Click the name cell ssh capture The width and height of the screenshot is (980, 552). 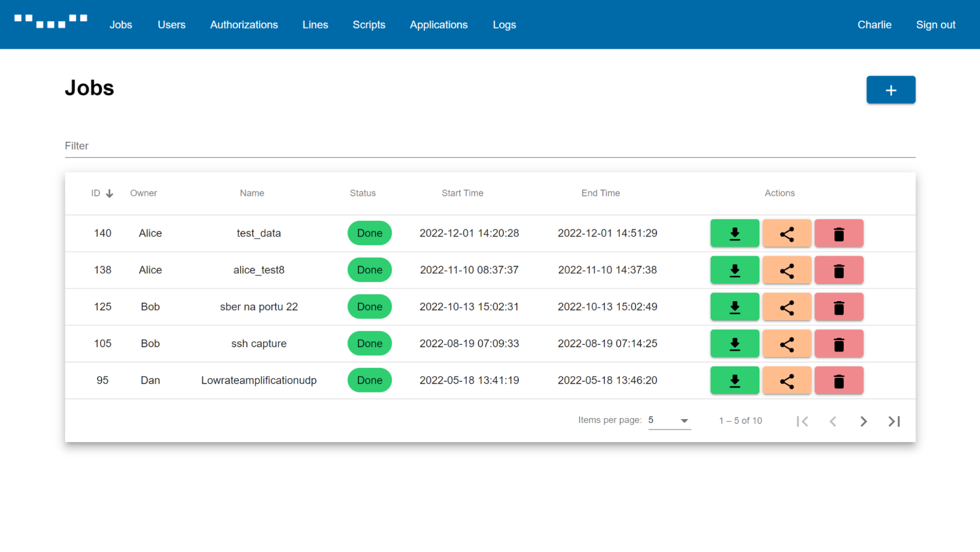pyautogui.click(x=258, y=343)
